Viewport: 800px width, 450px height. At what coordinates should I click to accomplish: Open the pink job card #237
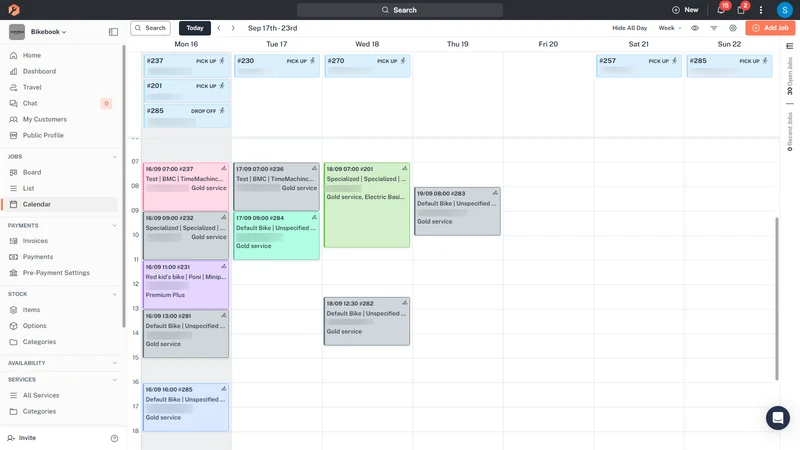coord(186,187)
